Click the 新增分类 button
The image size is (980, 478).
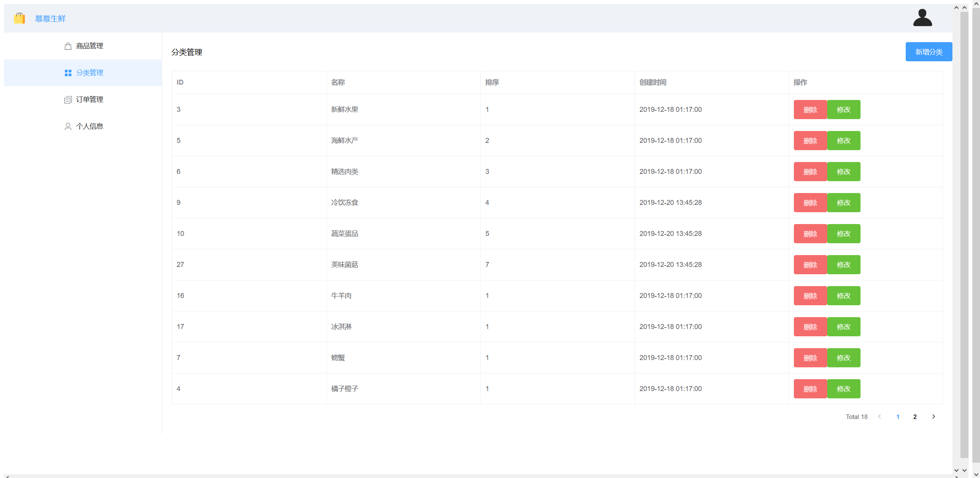click(x=929, y=52)
